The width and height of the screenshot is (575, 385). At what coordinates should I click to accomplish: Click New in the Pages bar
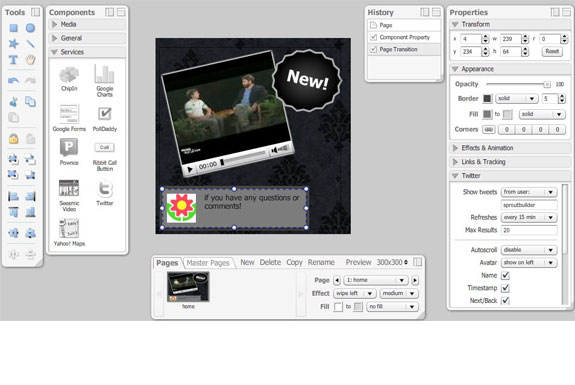pos(247,262)
